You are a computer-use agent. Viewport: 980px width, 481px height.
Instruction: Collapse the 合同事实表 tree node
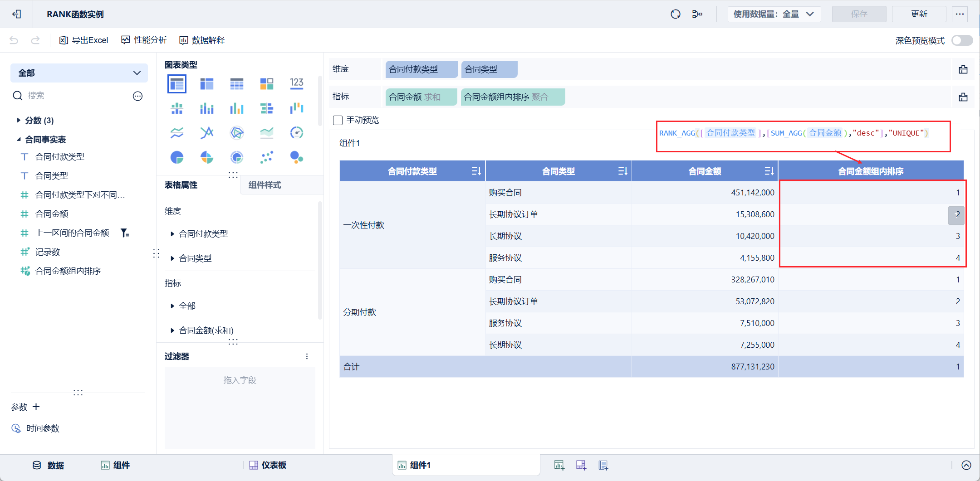(x=18, y=139)
